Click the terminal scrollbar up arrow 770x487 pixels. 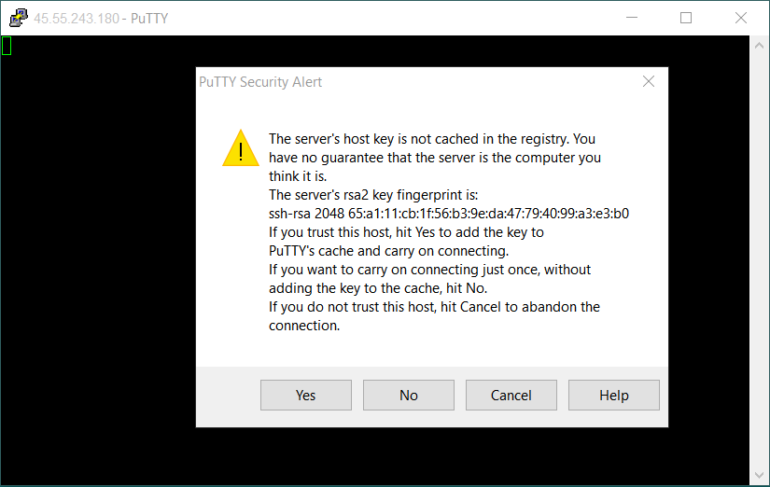click(759, 46)
